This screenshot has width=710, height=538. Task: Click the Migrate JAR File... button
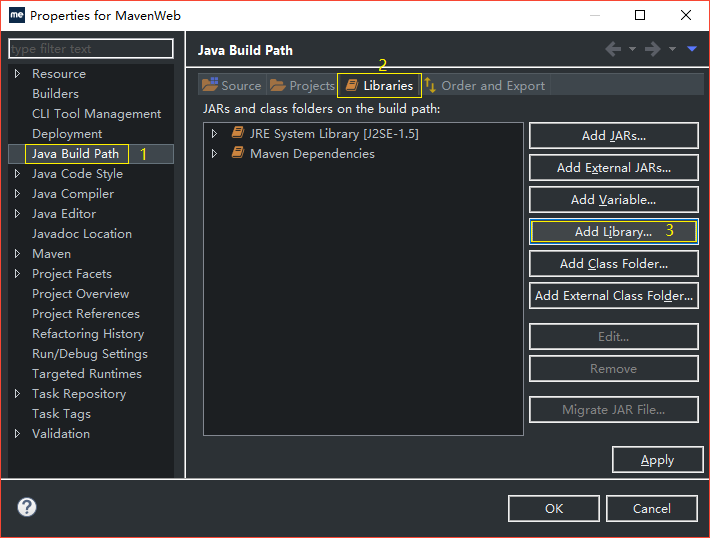click(614, 409)
